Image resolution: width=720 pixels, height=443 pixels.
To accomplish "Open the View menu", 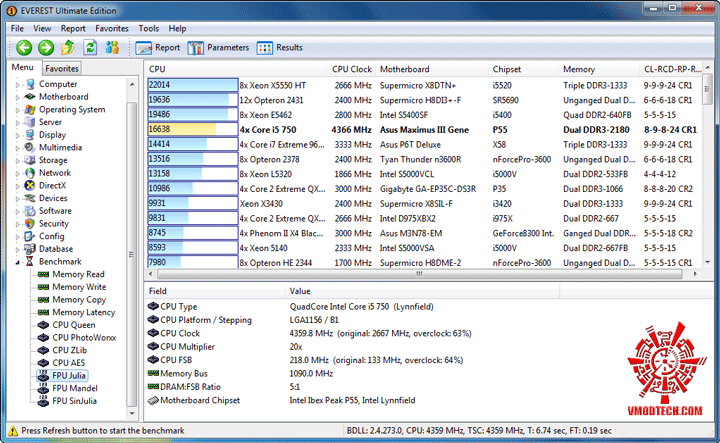I will coord(42,28).
